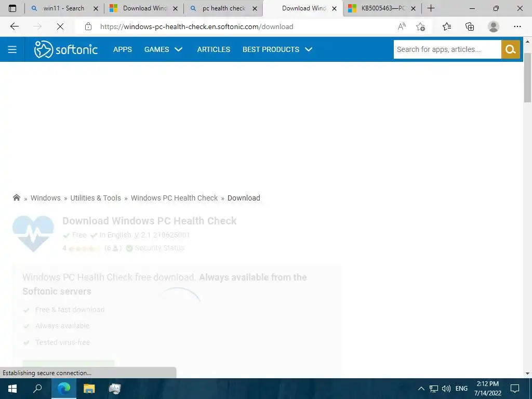
Task: Close the pc health check tab
Action: 255,8
